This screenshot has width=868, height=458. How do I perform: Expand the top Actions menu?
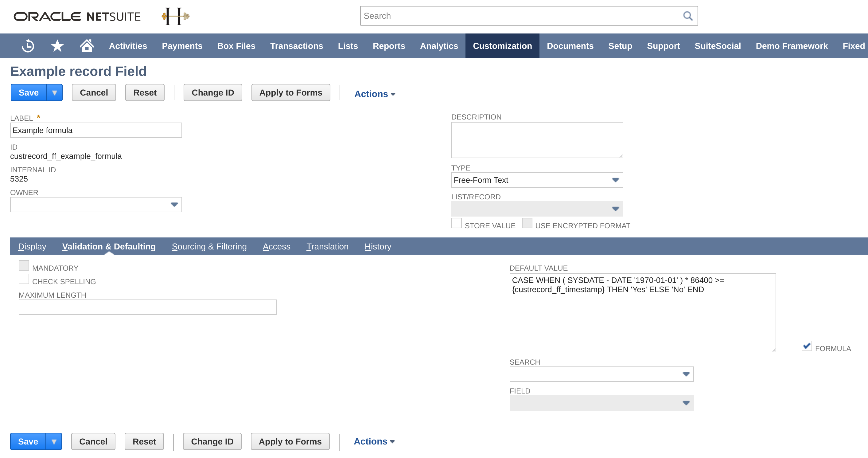(374, 94)
